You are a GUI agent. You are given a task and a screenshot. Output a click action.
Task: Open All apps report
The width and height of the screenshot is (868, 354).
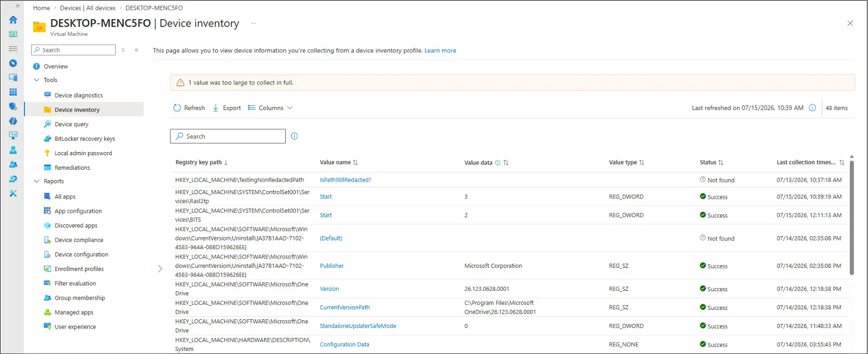point(65,197)
